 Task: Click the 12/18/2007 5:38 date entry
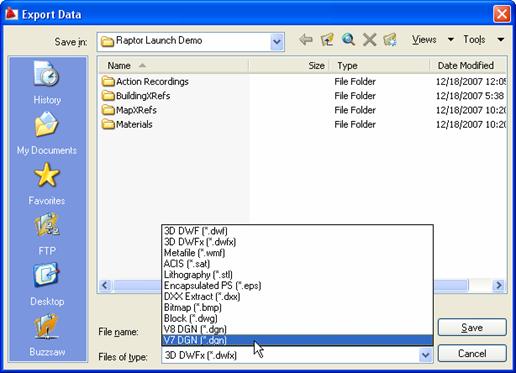(x=469, y=96)
